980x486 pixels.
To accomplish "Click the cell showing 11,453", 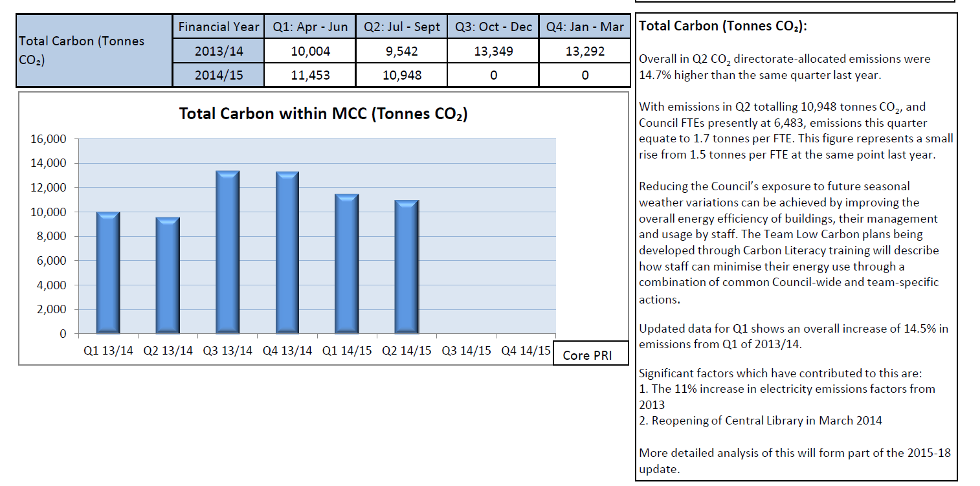I will pyautogui.click(x=310, y=75).
